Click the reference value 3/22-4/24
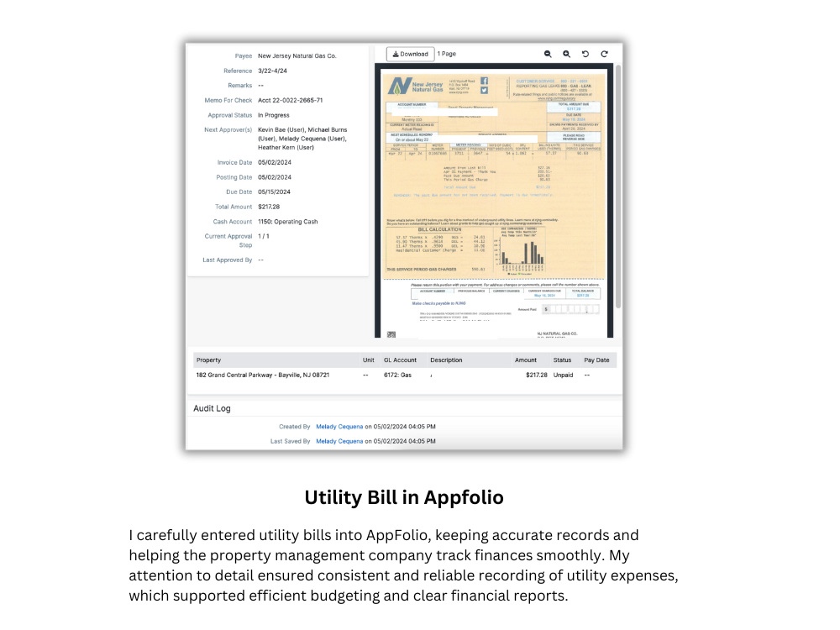Viewport: 840px width, 630px height. (x=272, y=71)
